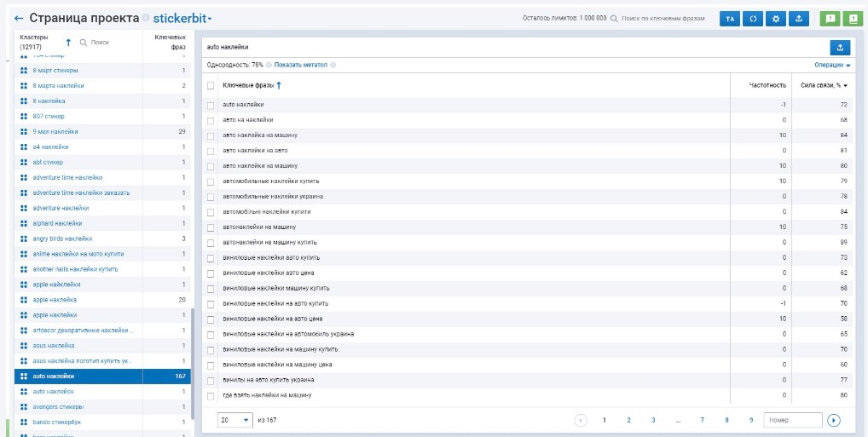Open the adventure time наклейки заказать cluster
The width and height of the screenshot is (868, 437).
(81, 193)
